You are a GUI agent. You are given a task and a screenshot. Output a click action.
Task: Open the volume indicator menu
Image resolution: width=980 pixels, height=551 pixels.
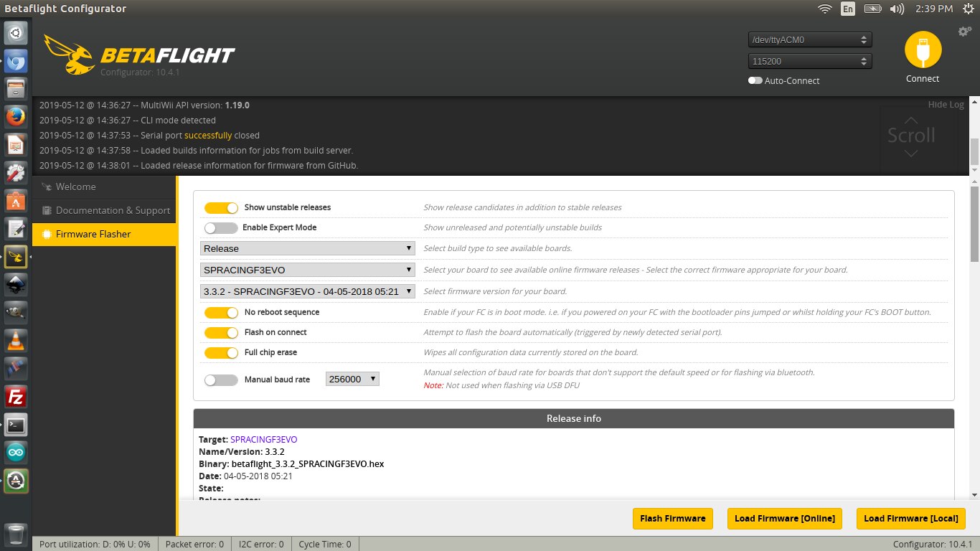[x=897, y=9]
